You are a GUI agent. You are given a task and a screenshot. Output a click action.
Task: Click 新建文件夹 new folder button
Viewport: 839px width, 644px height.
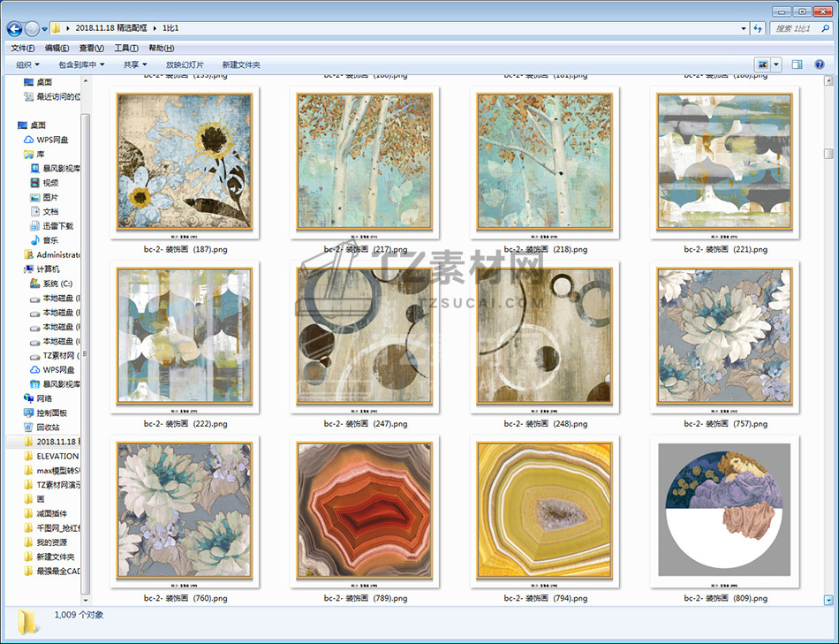point(241,64)
